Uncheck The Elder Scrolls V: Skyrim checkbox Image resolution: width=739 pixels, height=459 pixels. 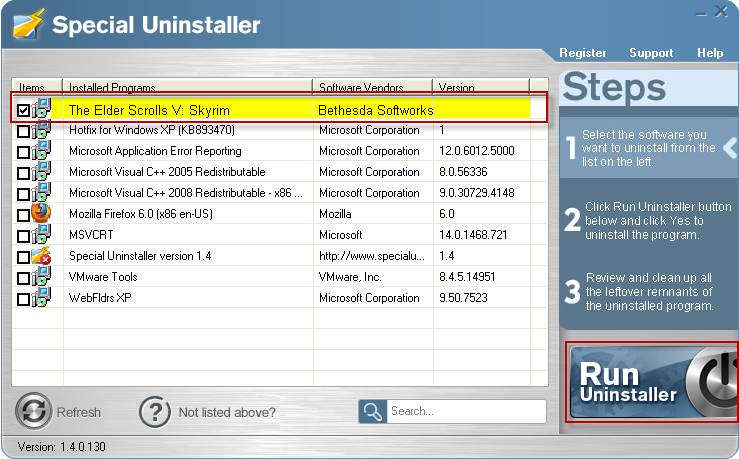tap(23, 111)
